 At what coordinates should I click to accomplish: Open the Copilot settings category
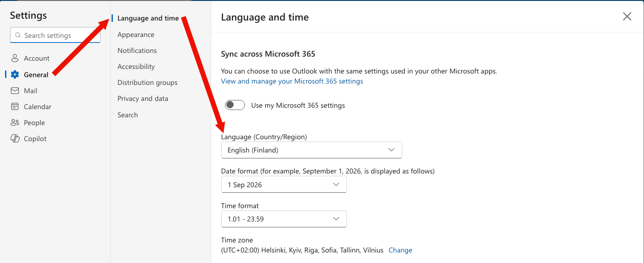pos(35,138)
